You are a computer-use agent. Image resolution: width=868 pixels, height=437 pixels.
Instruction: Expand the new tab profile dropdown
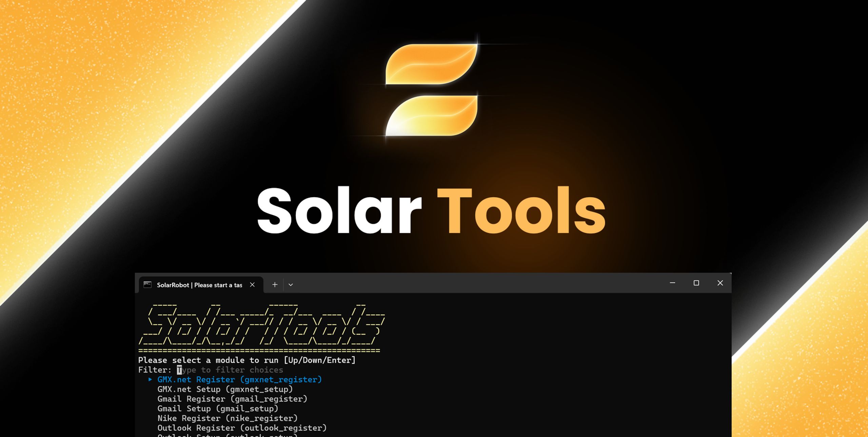291,285
